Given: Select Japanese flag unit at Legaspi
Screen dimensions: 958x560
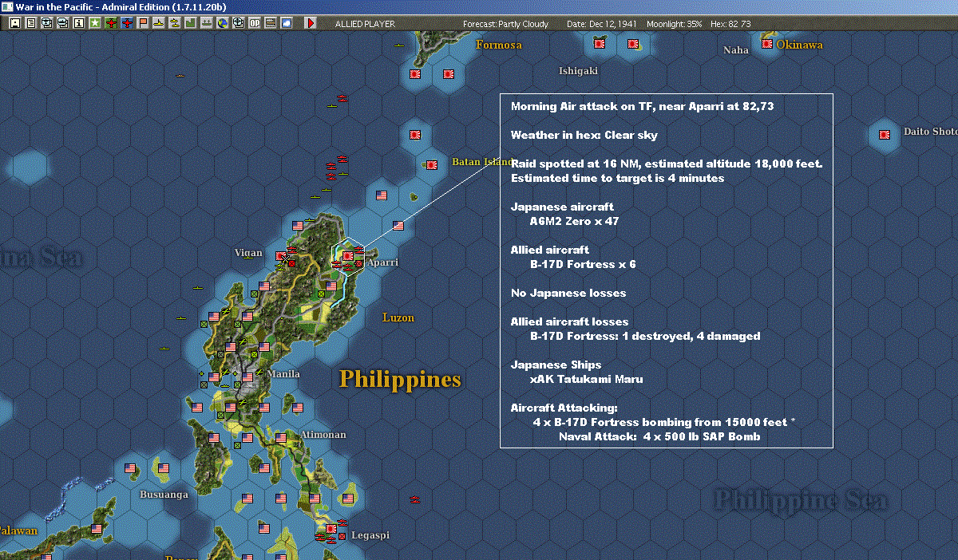Looking at the screenshot, I should pyautogui.click(x=332, y=529).
